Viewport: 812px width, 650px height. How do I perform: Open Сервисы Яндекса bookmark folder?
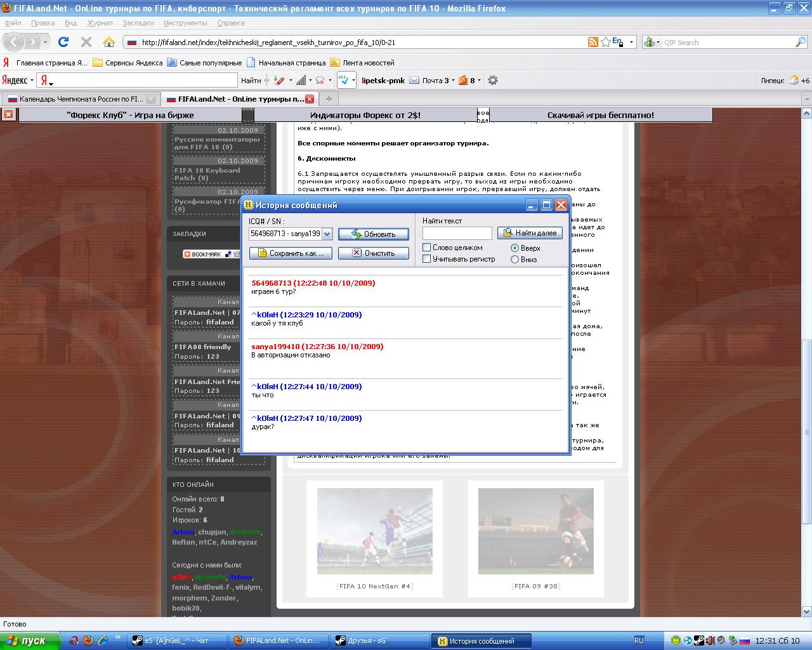128,63
